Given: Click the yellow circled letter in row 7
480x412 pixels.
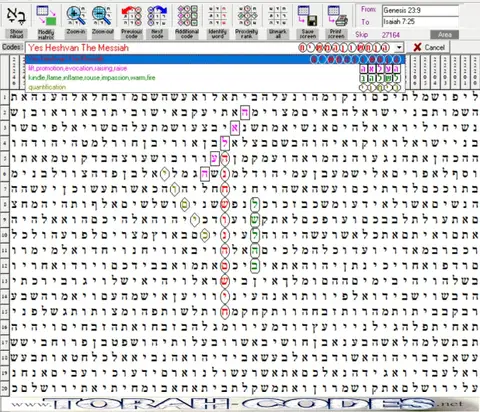Looking at the screenshot, I should tap(174, 189).
